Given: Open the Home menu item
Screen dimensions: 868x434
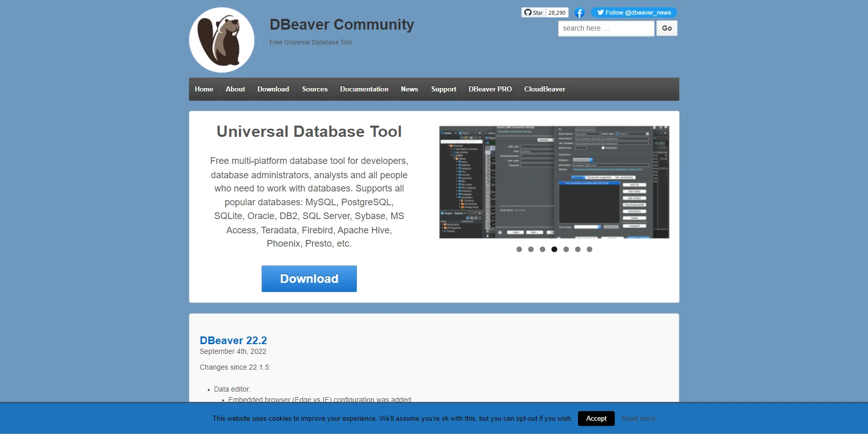Looking at the screenshot, I should [204, 89].
